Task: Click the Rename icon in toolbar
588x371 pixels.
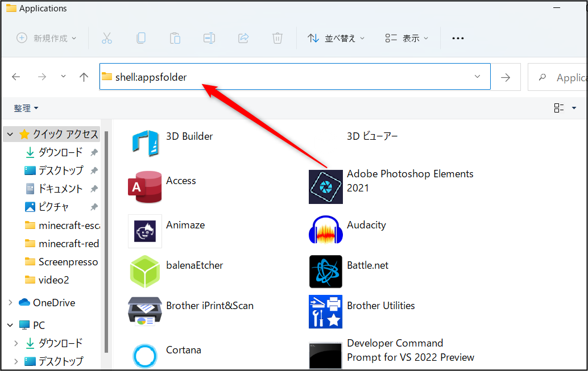Action: coord(209,38)
